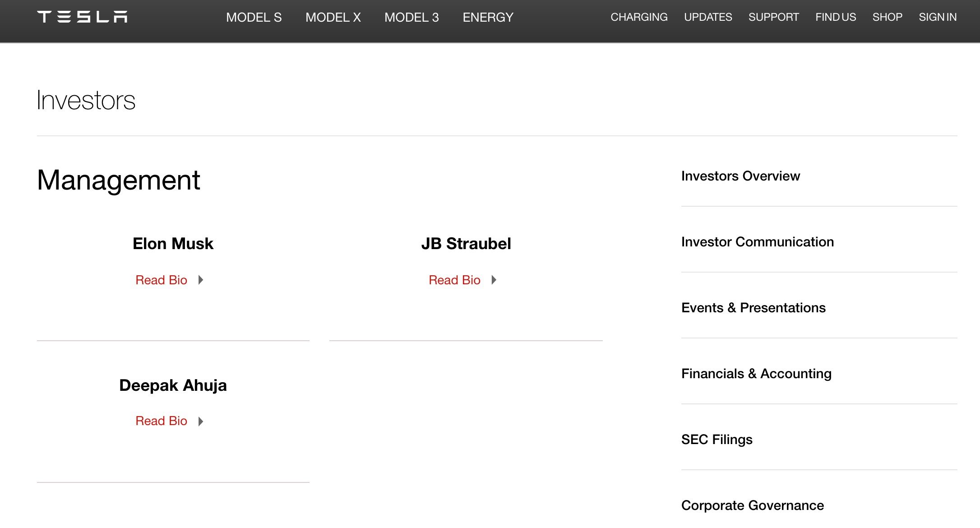Open the Updates link in header

(x=708, y=17)
